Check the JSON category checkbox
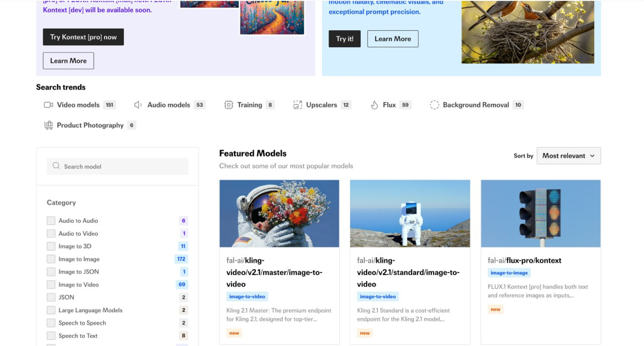Viewport: 644px width, 346px height. 51,297
